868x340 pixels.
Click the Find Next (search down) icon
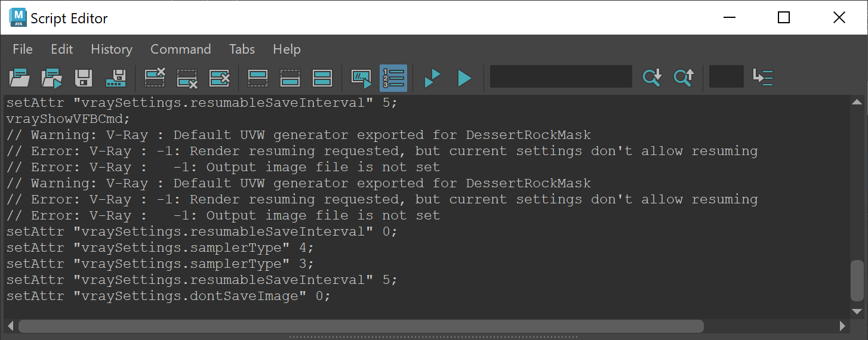coord(652,78)
